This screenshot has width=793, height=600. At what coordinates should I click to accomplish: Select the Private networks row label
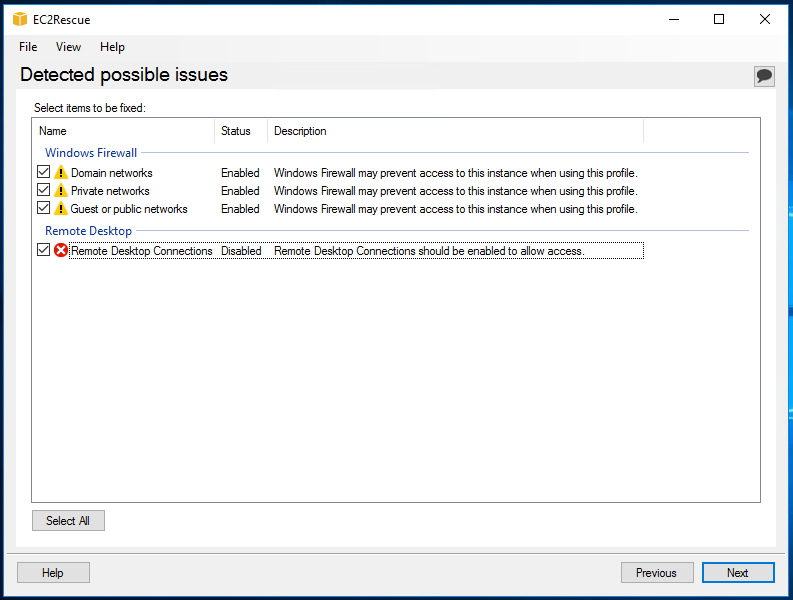click(110, 191)
